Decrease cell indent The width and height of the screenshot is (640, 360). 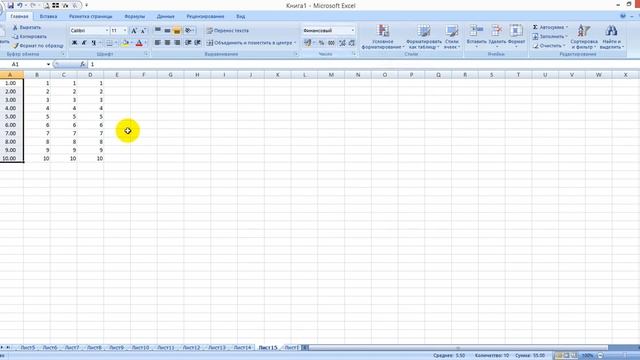click(188, 43)
